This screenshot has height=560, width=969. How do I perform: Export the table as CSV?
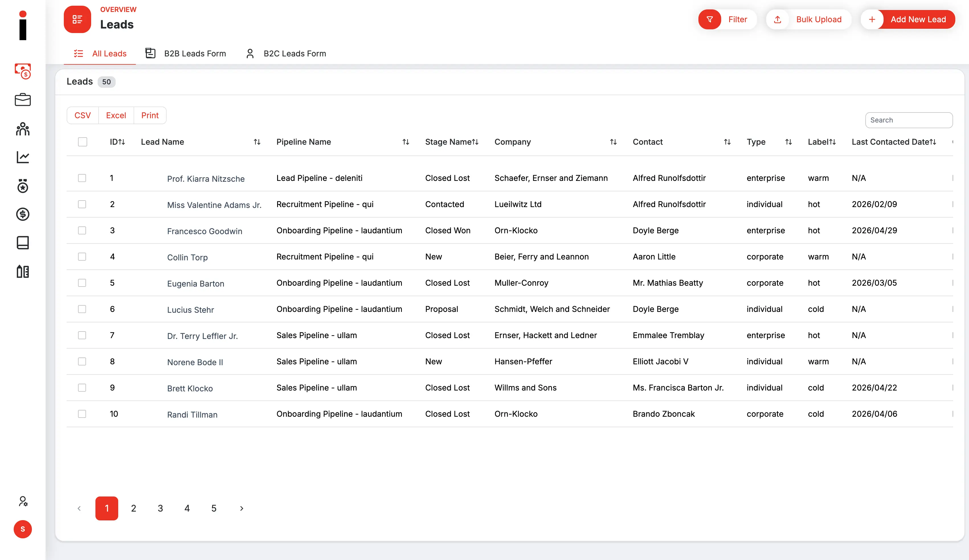[x=83, y=115]
